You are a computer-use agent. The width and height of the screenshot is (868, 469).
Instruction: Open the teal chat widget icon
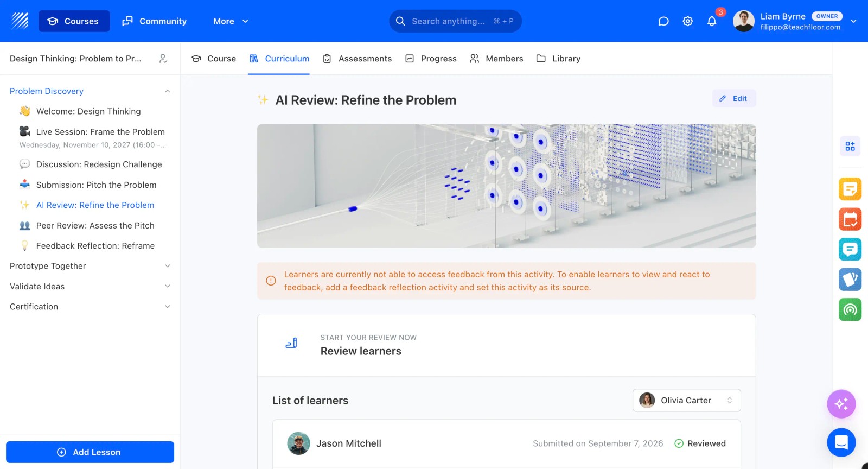click(850, 249)
